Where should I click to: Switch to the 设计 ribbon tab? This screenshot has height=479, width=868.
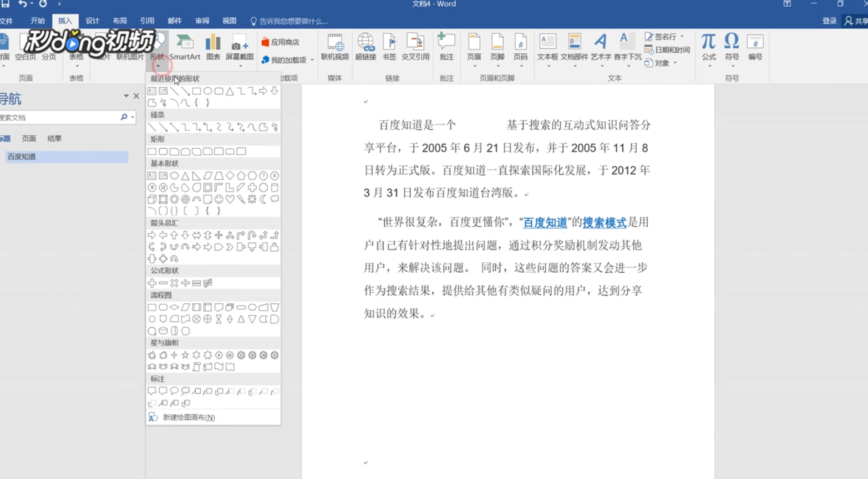tap(93, 21)
